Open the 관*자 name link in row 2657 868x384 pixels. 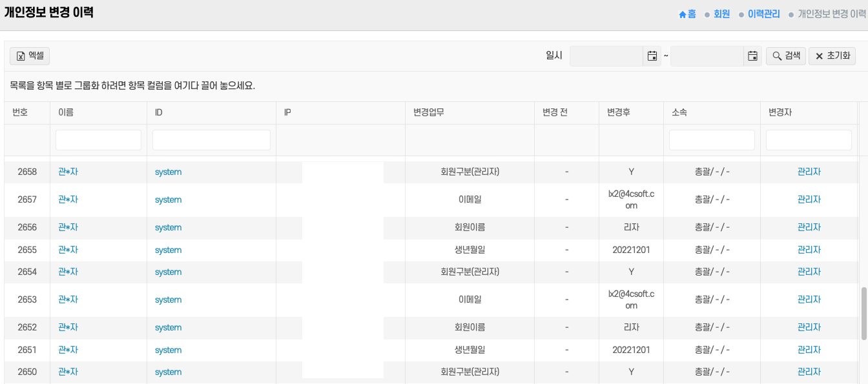point(67,199)
